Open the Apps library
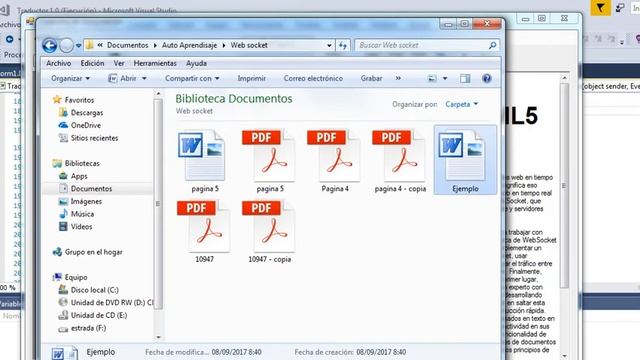Screen dimensions: 640x360 tap(79, 176)
